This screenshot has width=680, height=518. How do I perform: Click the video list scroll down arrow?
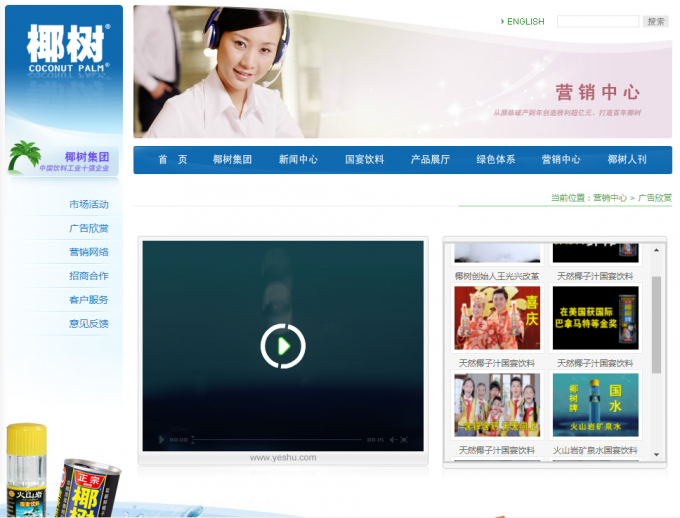656,455
